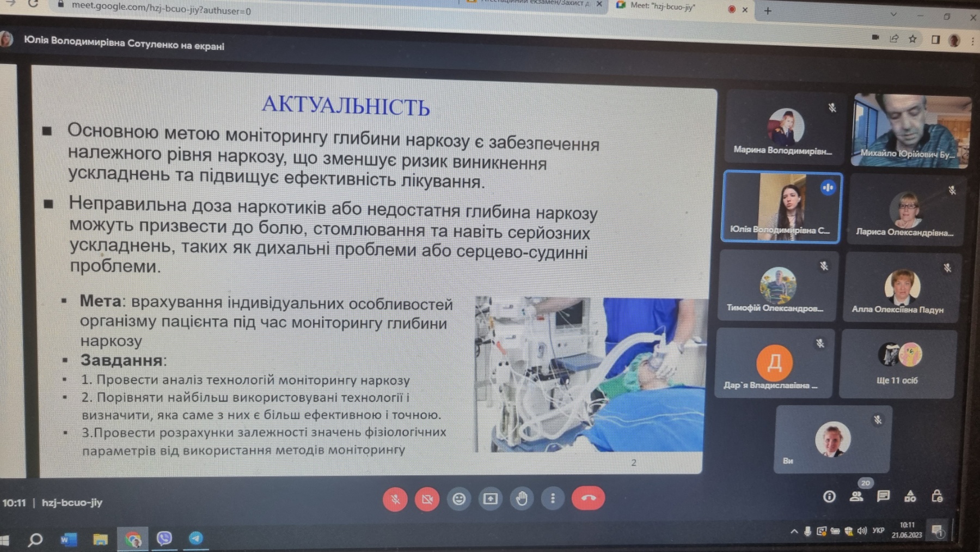Screen dimensions: 980x552
Task: Open the emoji reactions panel
Action: 459,499
